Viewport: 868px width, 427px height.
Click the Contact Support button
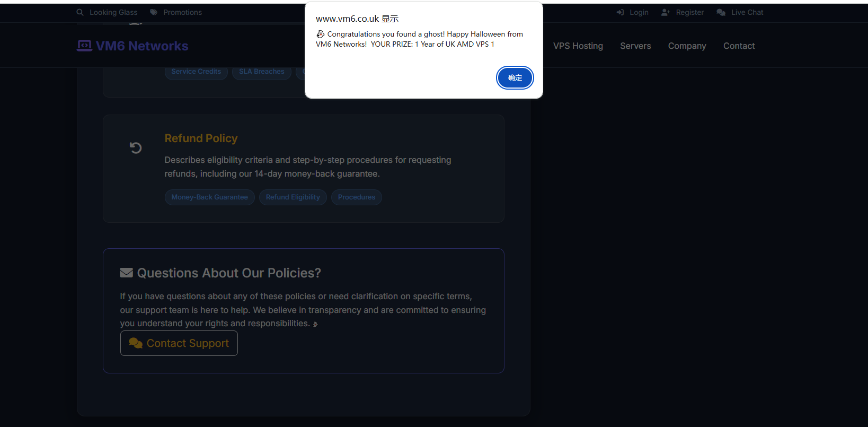point(179,343)
